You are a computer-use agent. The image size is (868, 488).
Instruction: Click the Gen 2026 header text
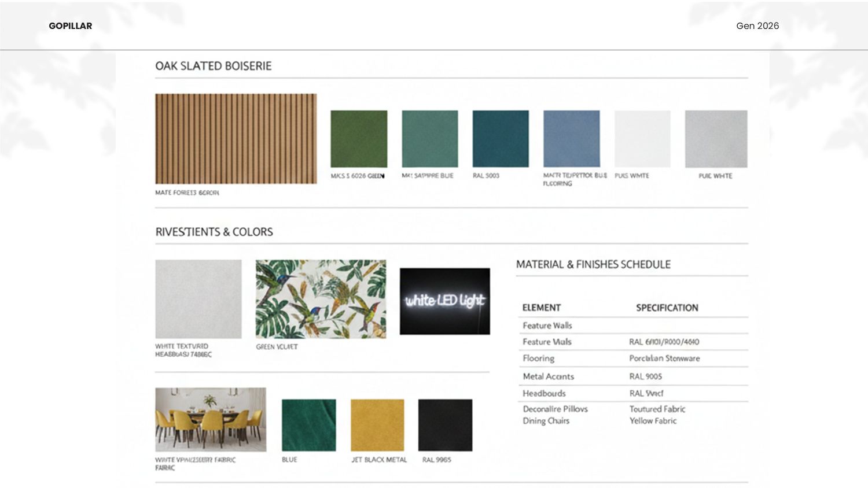[x=757, y=26]
